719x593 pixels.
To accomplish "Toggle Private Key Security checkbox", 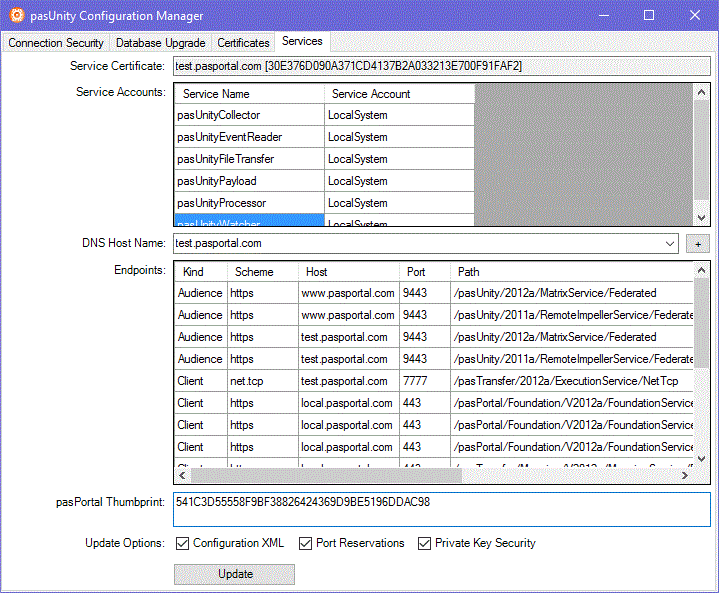I will 424,543.
